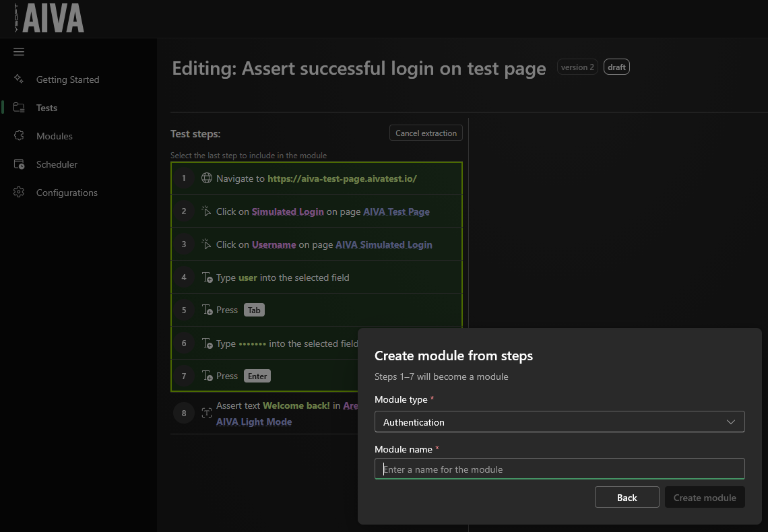Click the Create module from steps heading
The image size is (768, 532).
(453, 356)
